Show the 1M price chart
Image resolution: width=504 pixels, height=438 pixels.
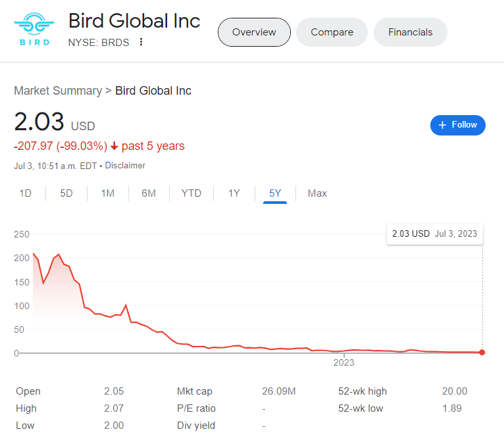point(108,193)
